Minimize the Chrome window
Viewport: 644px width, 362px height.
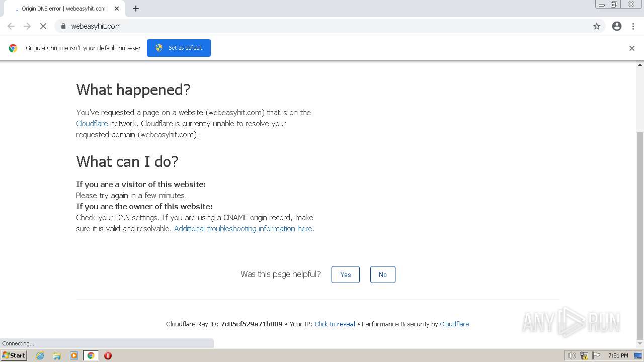(x=602, y=5)
